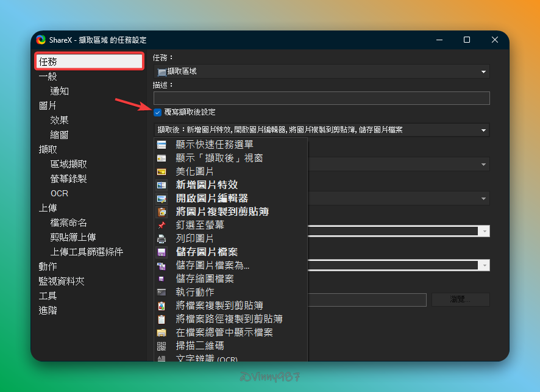Select 檔案命名 in the sidebar
This screenshot has width=540, height=392.
(68, 223)
